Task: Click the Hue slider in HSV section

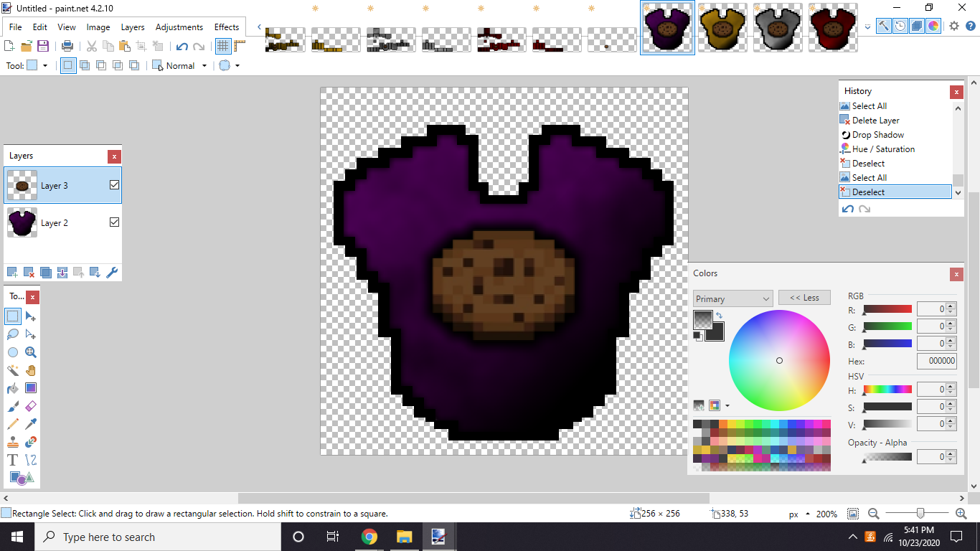Action: pyautogui.click(x=887, y=390)
